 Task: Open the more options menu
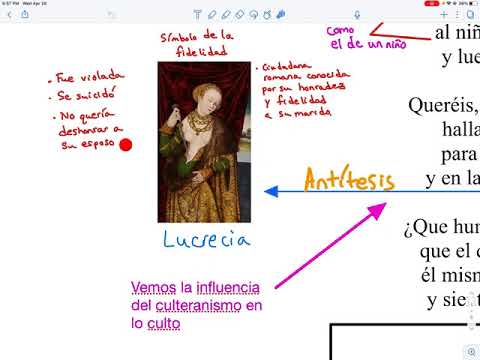point(457,15)
